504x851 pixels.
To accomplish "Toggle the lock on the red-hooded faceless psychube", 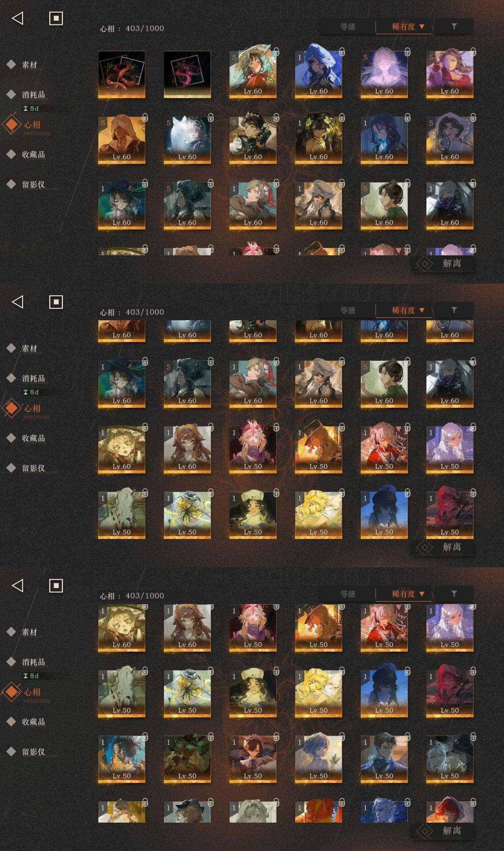I will 145,117.
